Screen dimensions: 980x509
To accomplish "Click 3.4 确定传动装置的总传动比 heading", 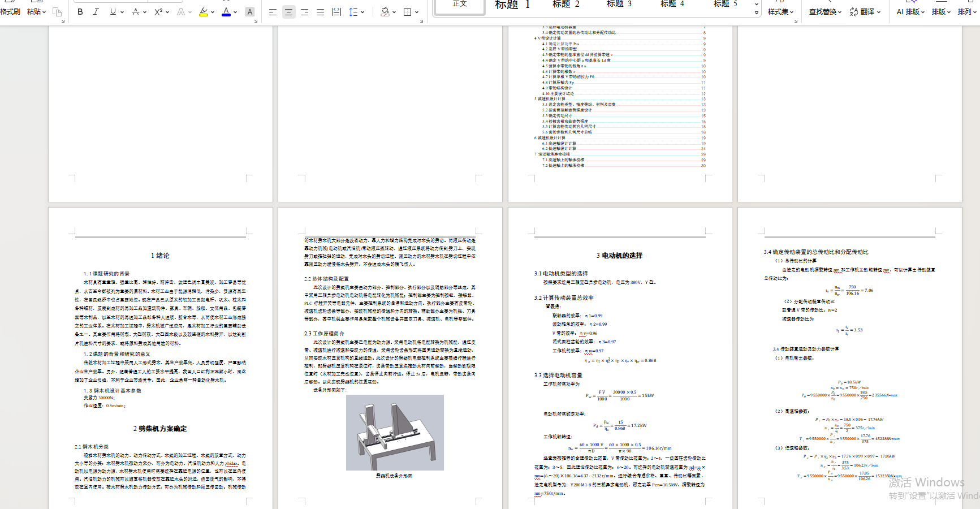I will click(x=816, y=252).
